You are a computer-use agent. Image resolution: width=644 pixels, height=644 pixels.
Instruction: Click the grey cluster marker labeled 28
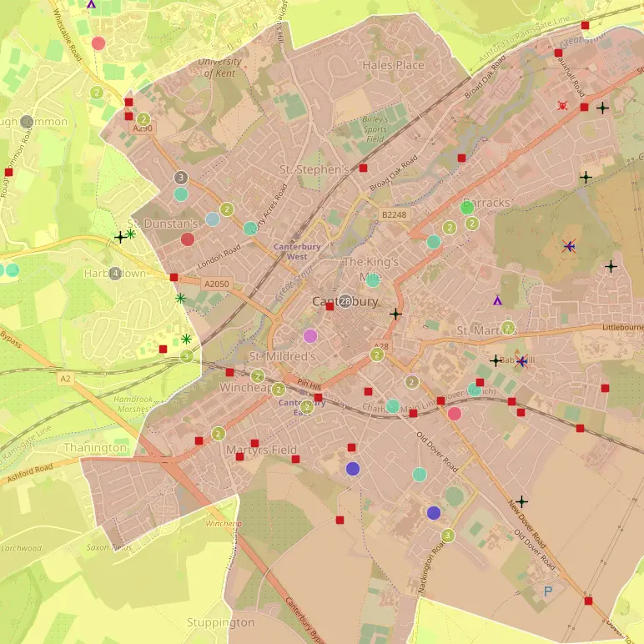345,301
